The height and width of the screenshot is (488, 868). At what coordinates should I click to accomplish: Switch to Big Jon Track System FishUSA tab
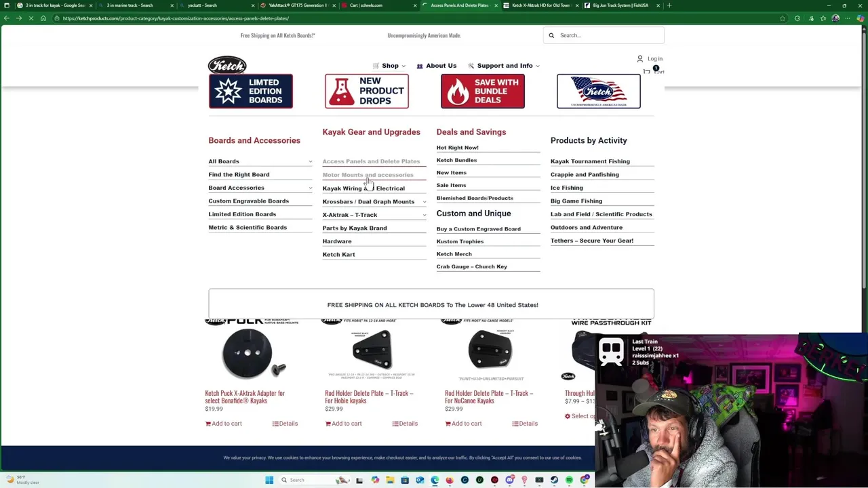(620, 5)
